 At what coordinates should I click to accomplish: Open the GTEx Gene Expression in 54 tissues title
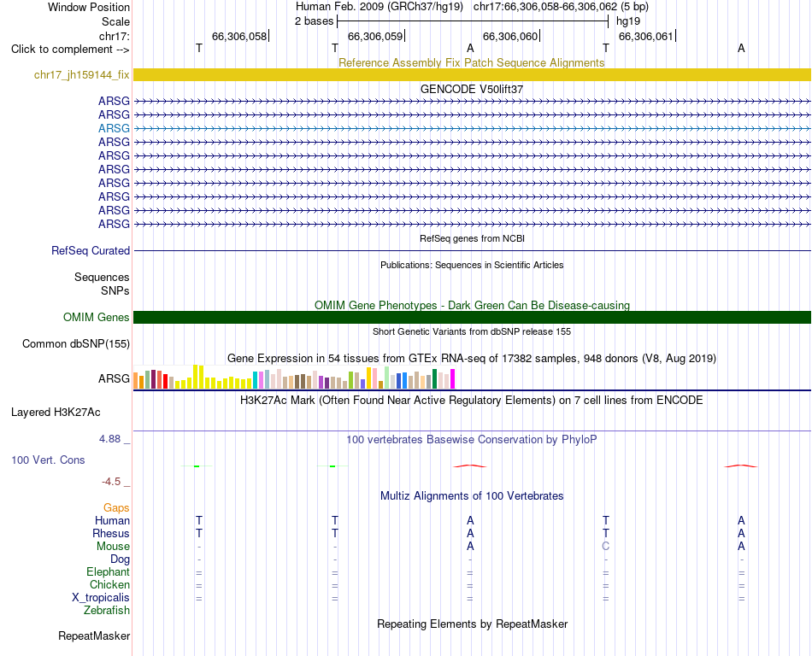click(x=472, y=358)
